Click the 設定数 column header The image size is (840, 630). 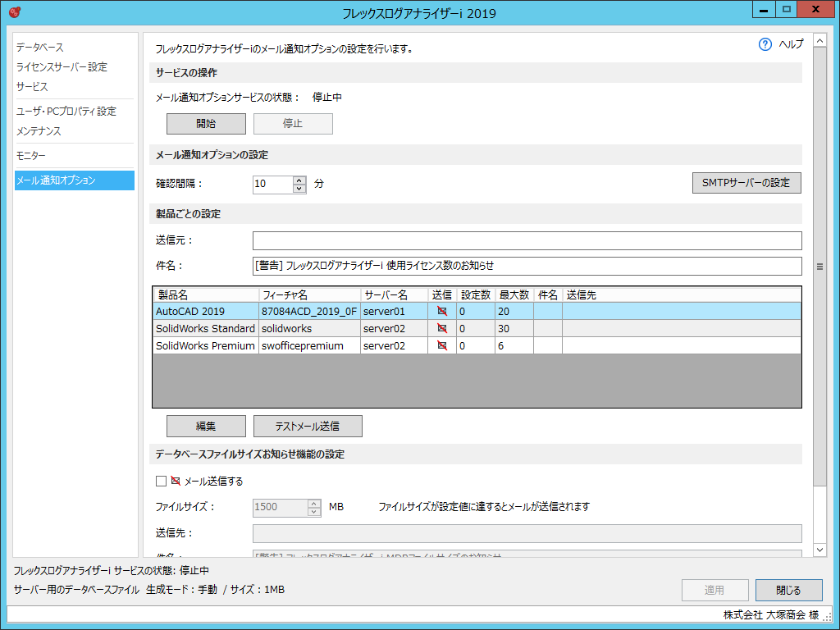tap(476, 294)
